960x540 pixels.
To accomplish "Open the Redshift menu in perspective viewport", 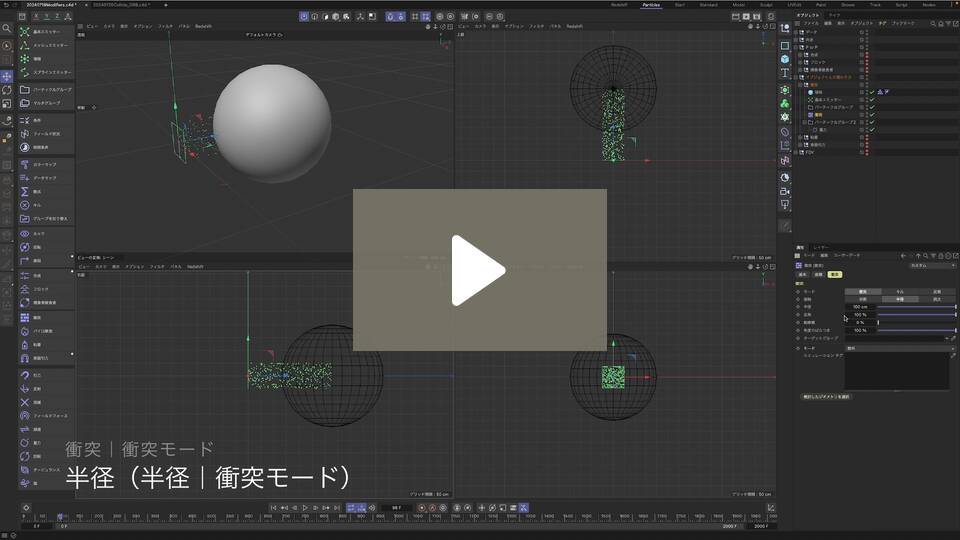I will 203,26.
